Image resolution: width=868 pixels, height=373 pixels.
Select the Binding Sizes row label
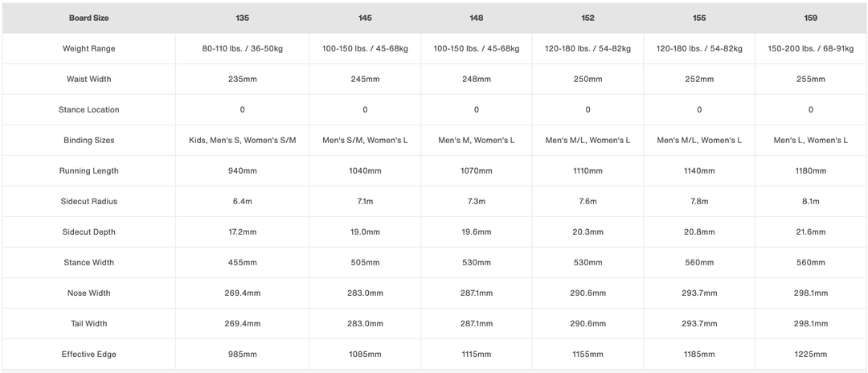point(88,140)
